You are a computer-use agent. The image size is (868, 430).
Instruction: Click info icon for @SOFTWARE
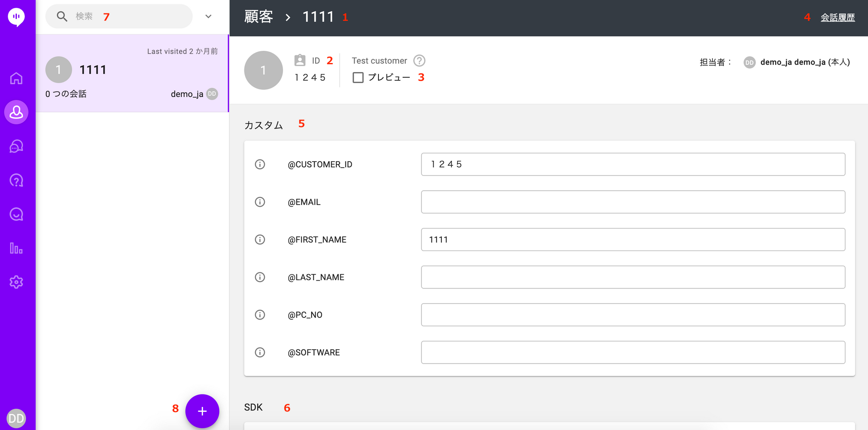point(260,352)
